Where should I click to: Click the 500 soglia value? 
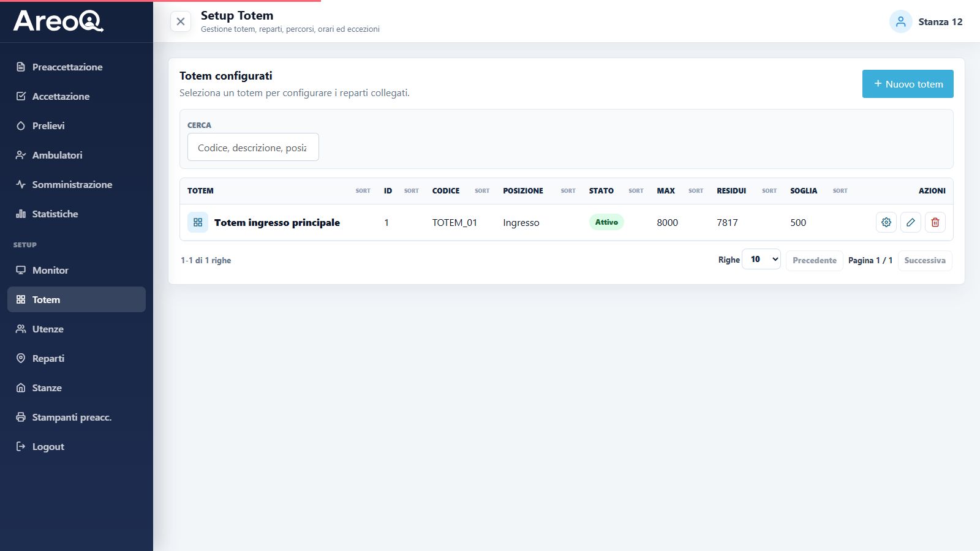[x=798, y=222]
